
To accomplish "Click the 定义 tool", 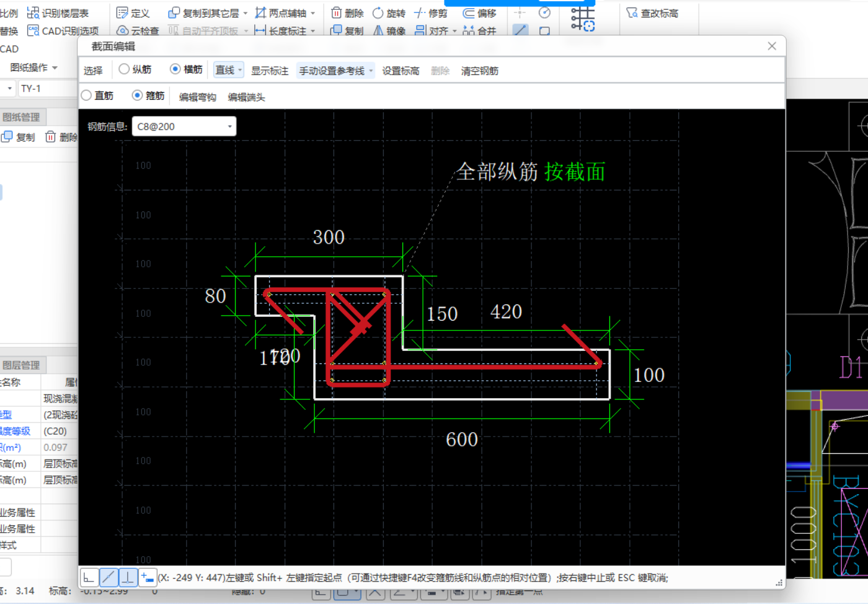I will click(x=133, y=13).
